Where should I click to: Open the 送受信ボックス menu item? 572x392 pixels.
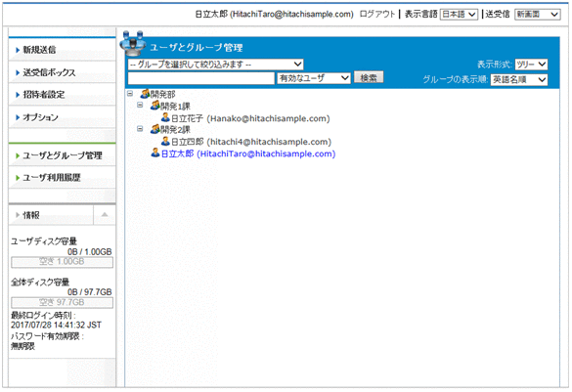62,72
